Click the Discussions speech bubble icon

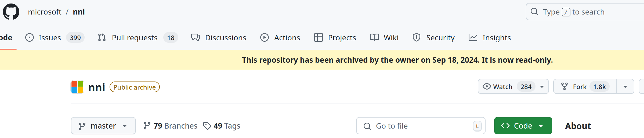point(196,38)
